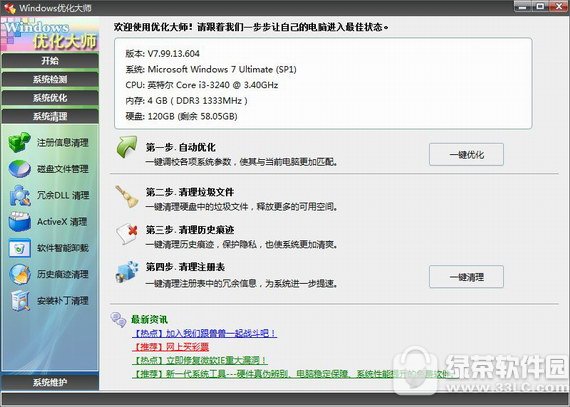Expand the 系统维护 section
Screen dimensions: 570x407
tap(50, 382)
